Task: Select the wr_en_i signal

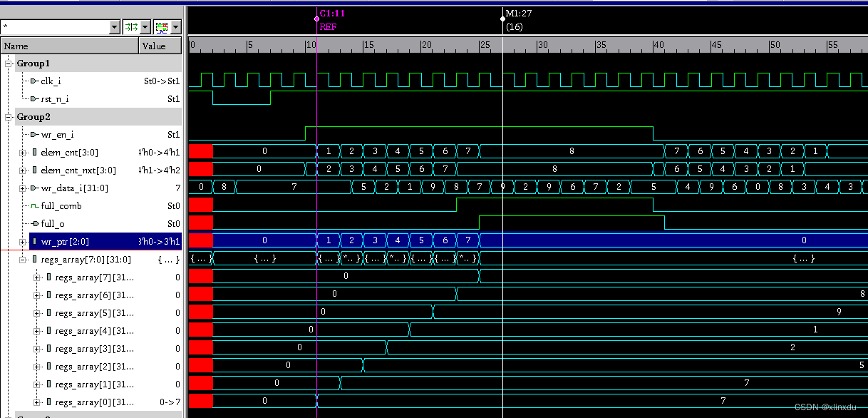Action: (57, 135)
